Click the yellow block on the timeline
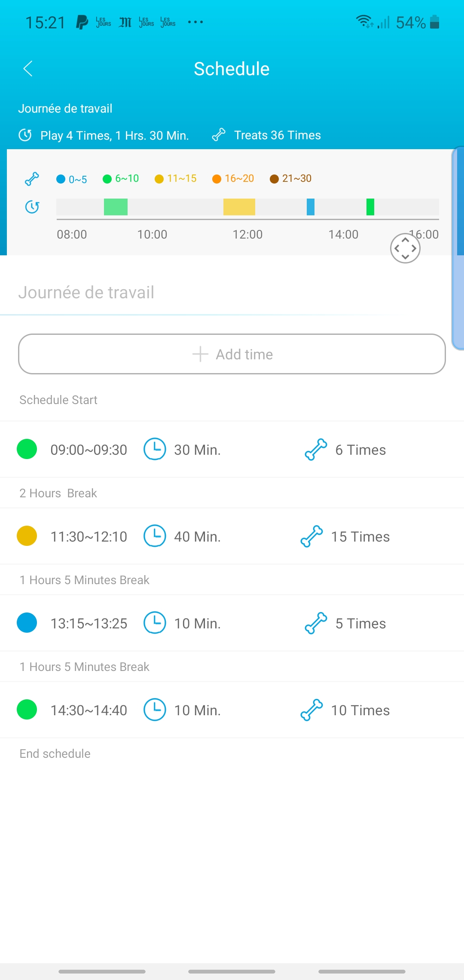The image size is (464, 980). click(239, 207)
